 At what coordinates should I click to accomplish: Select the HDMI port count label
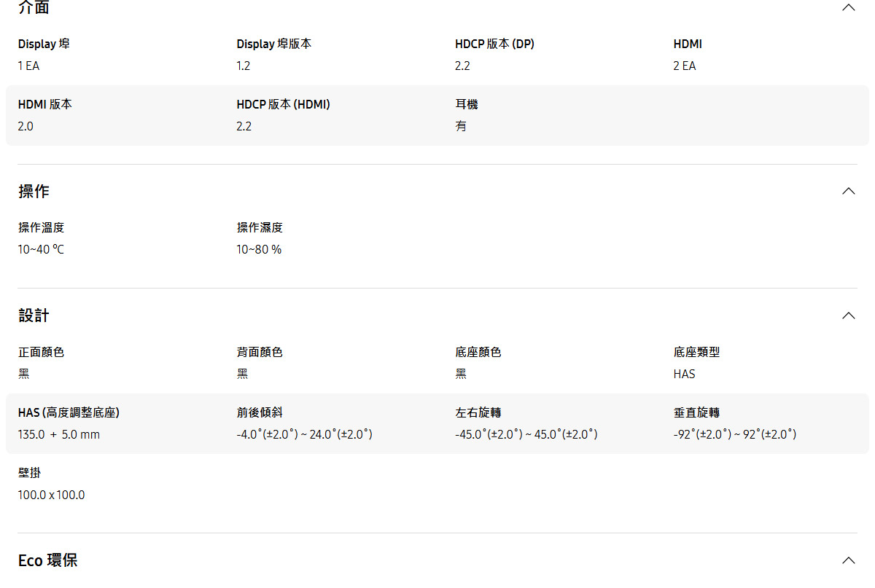[688, 44]
